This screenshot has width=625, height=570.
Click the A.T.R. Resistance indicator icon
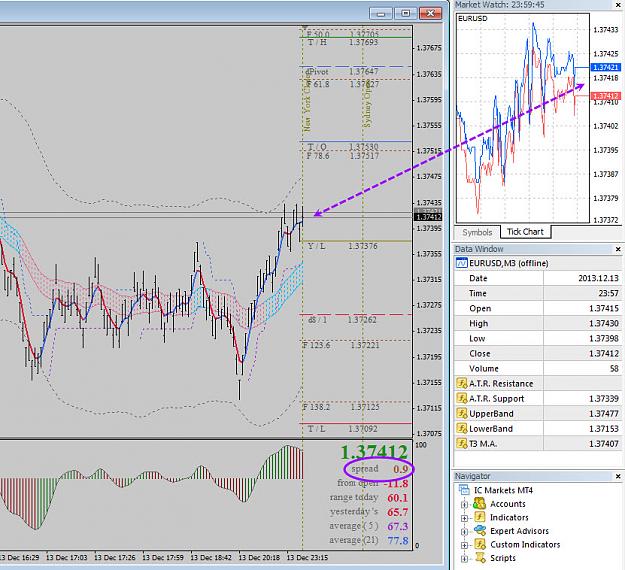point(462,383)
